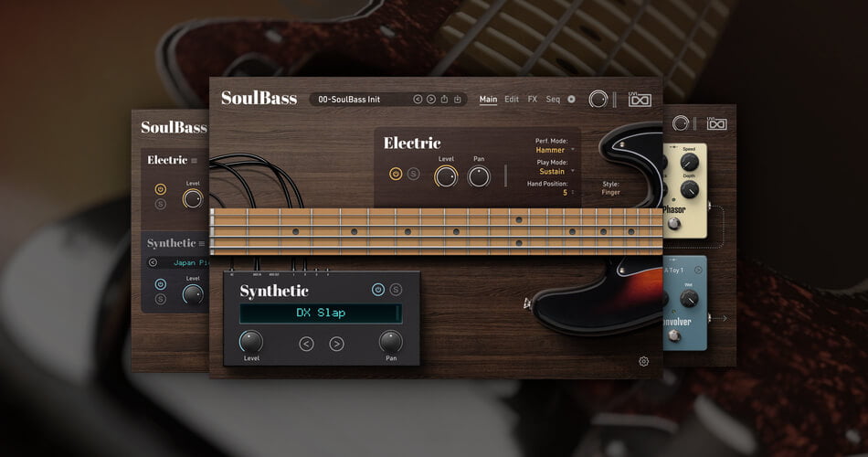Load the next preset in the top bar
Screen dimensions: 868x457
click(430, 99)
